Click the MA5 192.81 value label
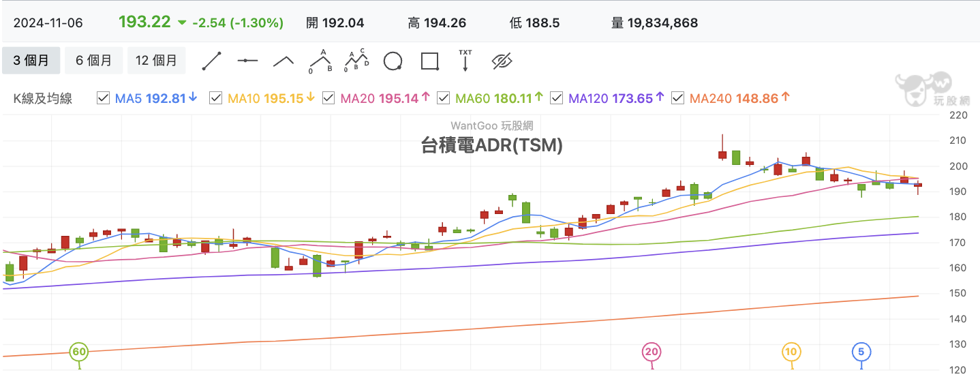Viewport: 980px width, 379px height. click(156, 98)
